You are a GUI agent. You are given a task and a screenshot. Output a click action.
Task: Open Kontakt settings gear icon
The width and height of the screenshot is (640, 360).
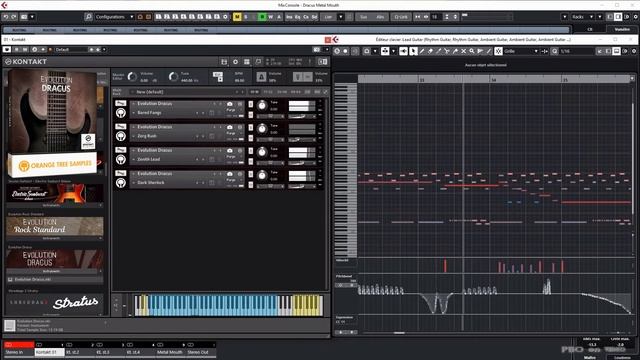tap(236, 62)
